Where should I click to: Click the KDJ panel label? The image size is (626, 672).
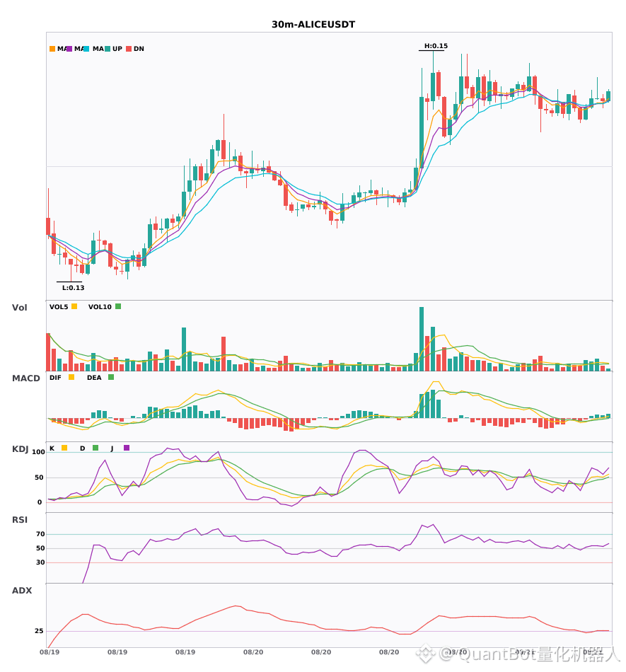tap(20, 449)
